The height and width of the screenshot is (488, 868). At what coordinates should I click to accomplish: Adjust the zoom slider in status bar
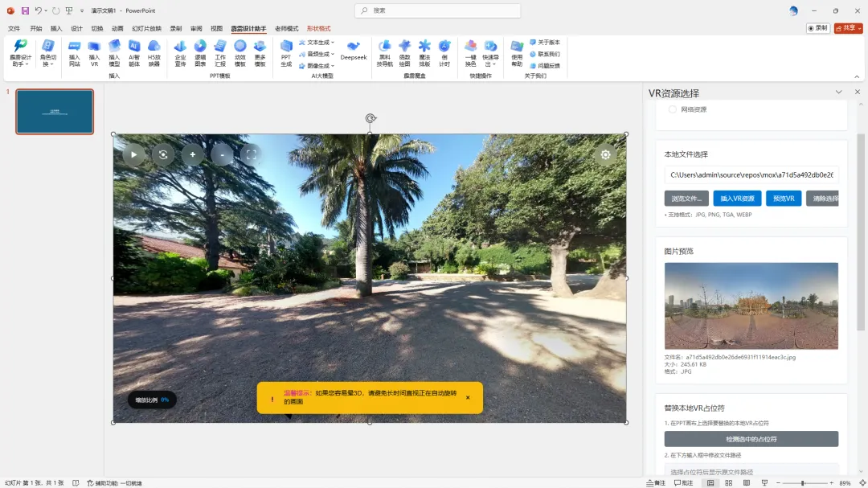coord(803,483)
